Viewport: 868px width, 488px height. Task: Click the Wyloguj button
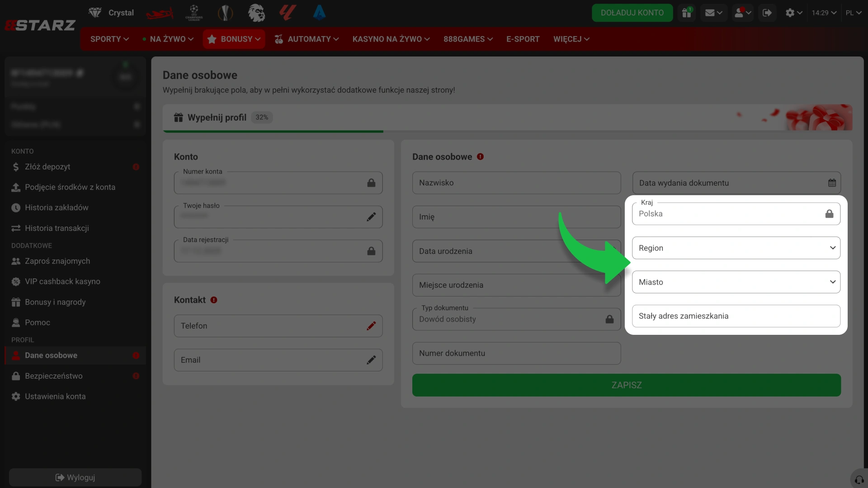click(x=75, y=478)
